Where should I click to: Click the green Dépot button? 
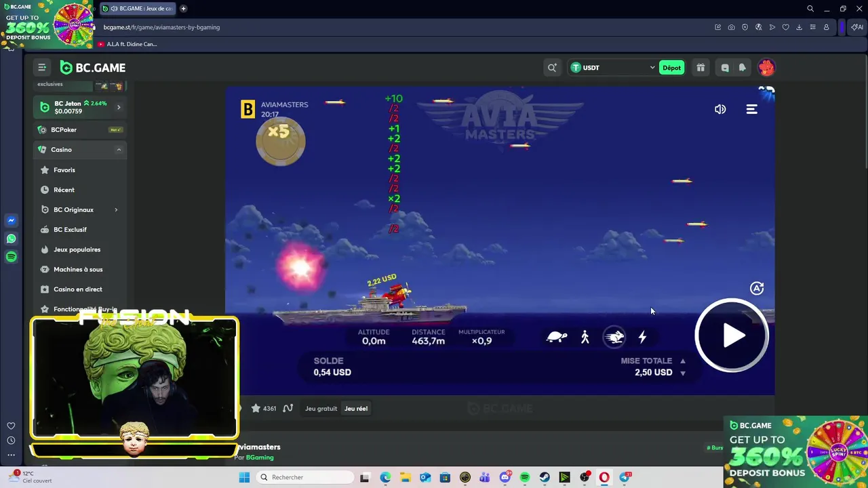[x=671, y=68]
